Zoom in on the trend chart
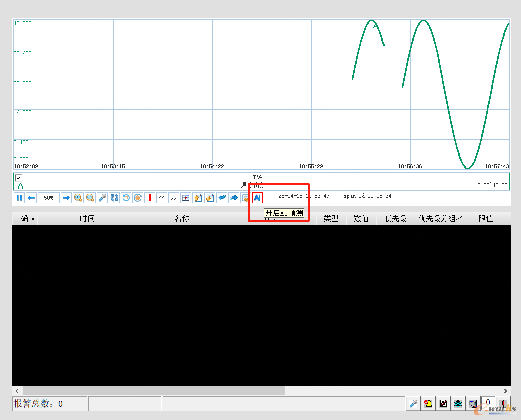 coord(78,198)
